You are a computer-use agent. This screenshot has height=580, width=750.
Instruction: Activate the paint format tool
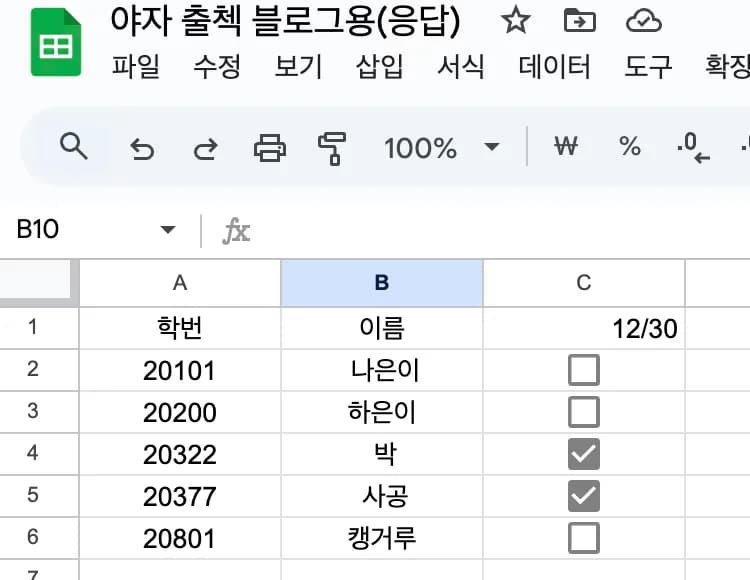point(331,148)
